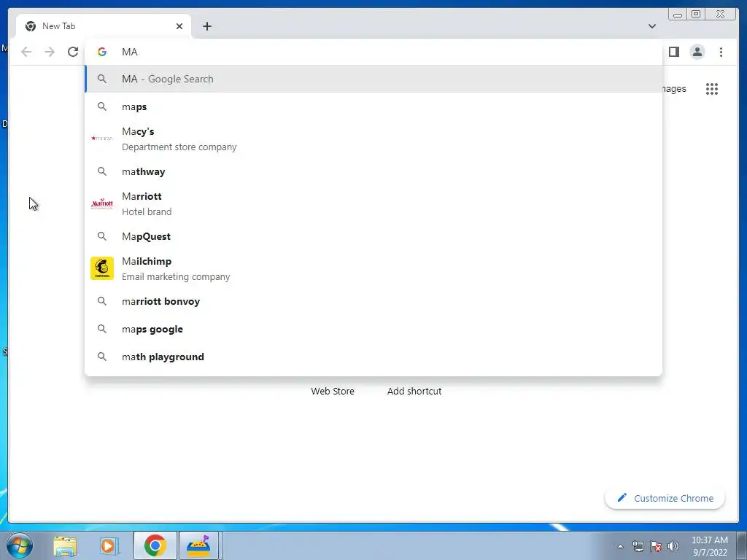747x560 pixels.
Task: Choose the 'maps' suggestion
Action: [x=373, y=106]
